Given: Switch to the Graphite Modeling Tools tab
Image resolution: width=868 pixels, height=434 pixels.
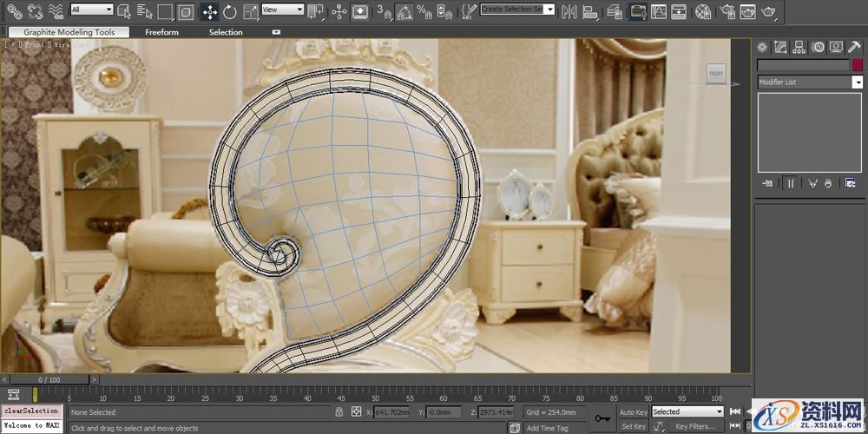Looking at the screenshot, I should (69, 32).
